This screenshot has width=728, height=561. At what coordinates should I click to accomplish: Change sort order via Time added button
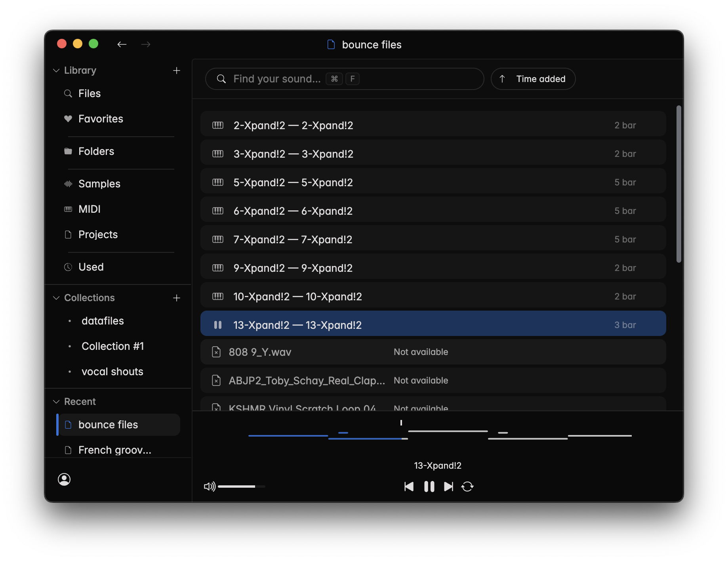[x=533, y=79]
